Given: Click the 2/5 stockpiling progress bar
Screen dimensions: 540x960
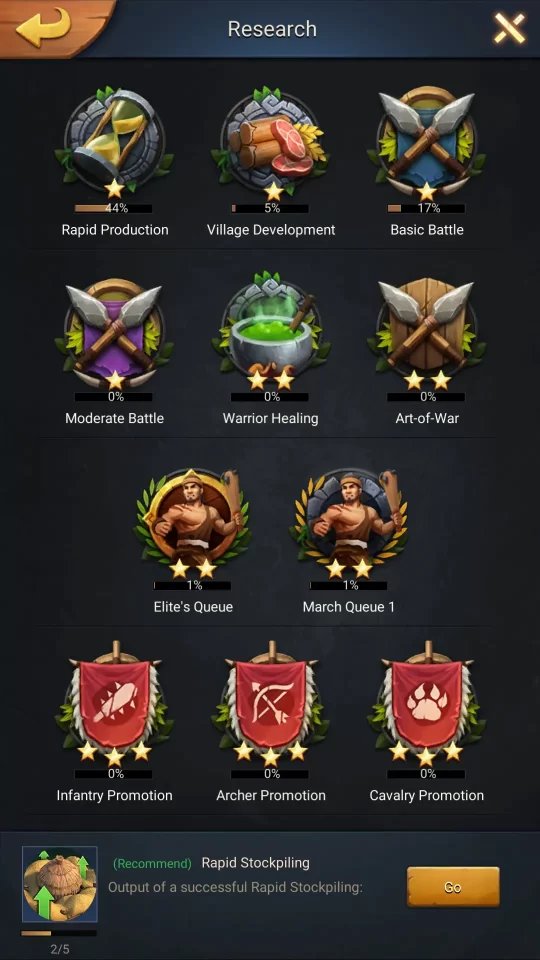Looking at the screenshot, I should [x=59, y=933].
